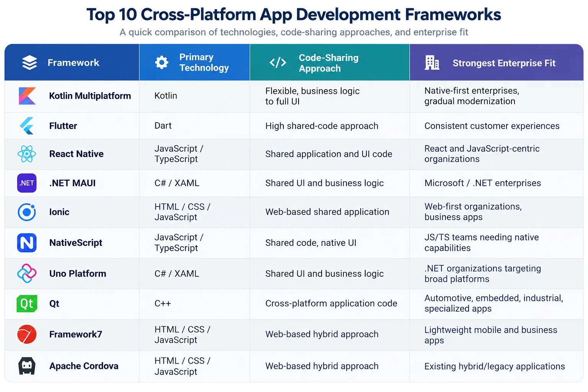The width and height of the screenshot is (588, 392).
Task: Click the Uno Platform logo icon
Action: (x=27, y=273)
